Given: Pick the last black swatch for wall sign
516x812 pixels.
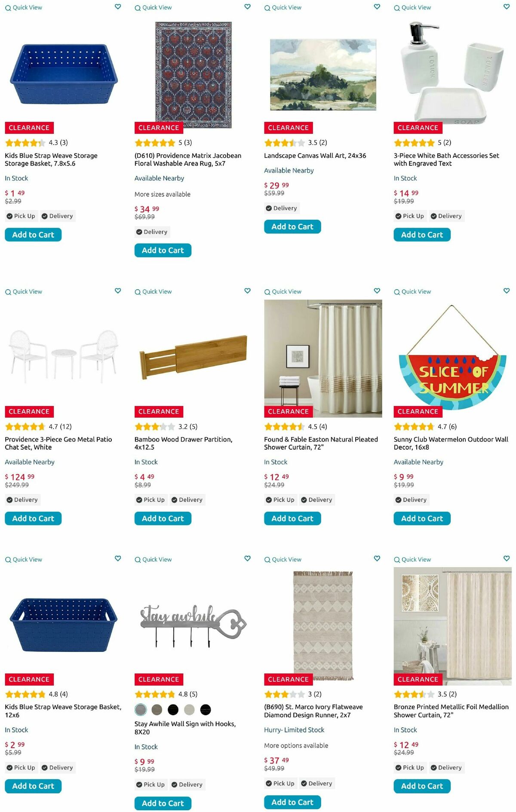Looking at the screenshot, I should click(206, 710).
